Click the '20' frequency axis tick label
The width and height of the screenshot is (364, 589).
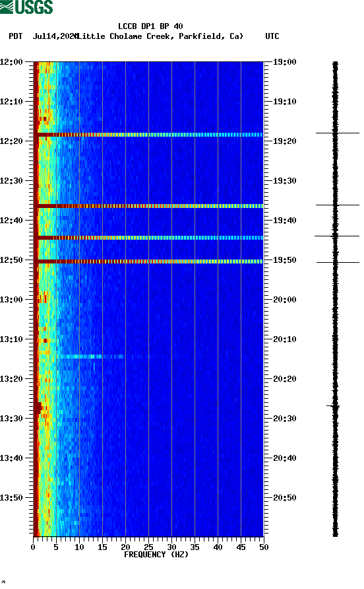pyautogui.click(x=125, y=547)
